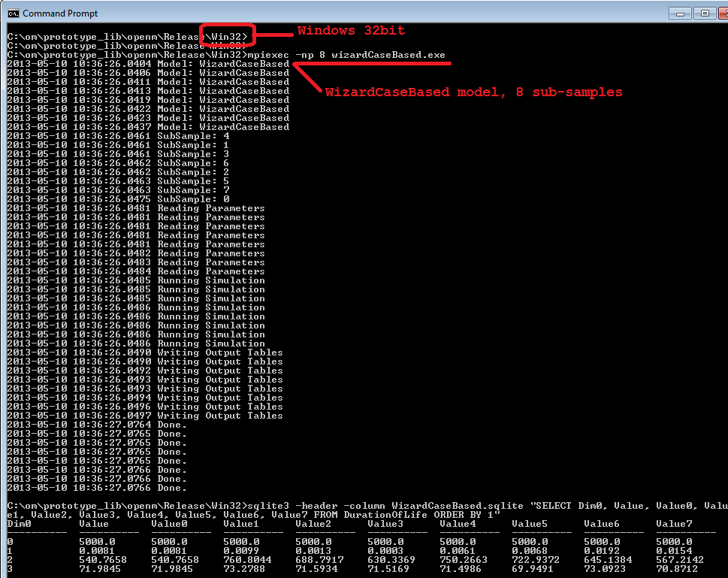Click the 71.5934 cell
Viewport: 728px width, 578px height.
[316, 569]
